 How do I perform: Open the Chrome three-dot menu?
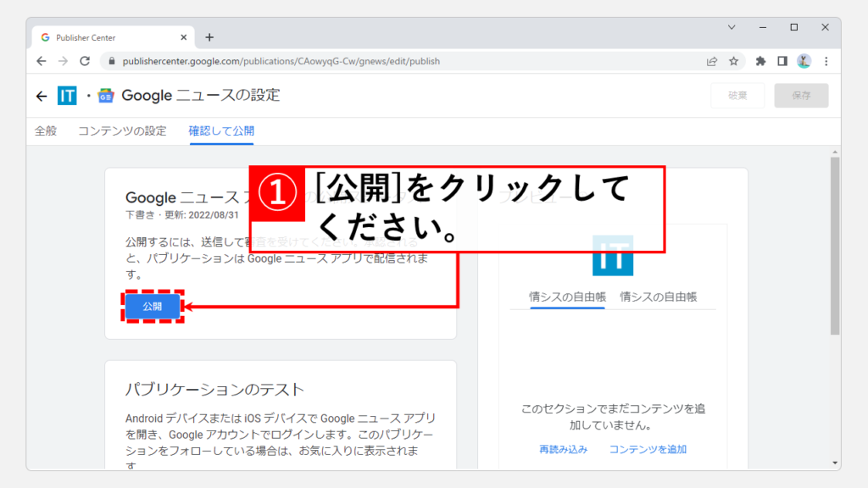click(x=826, y=61)
